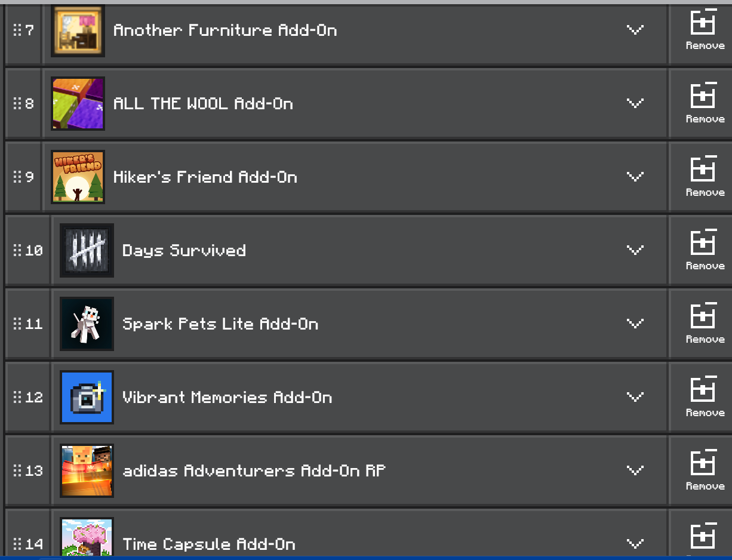Click the Spark Pets Lite thumbnail

pyautogui.click(x=87, y=324)
